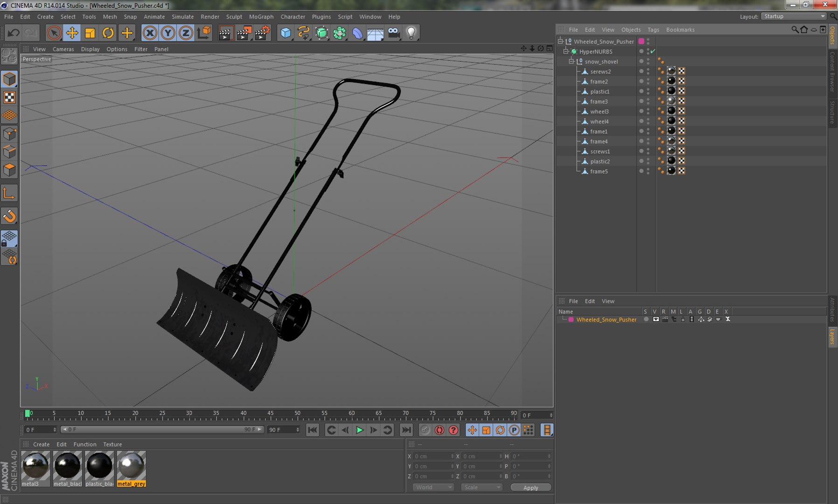Viewport: 838px width, 504px height.
Task: Click the Wheeled_Snow_Pusher layer color swatch
Action: (571, 320)
